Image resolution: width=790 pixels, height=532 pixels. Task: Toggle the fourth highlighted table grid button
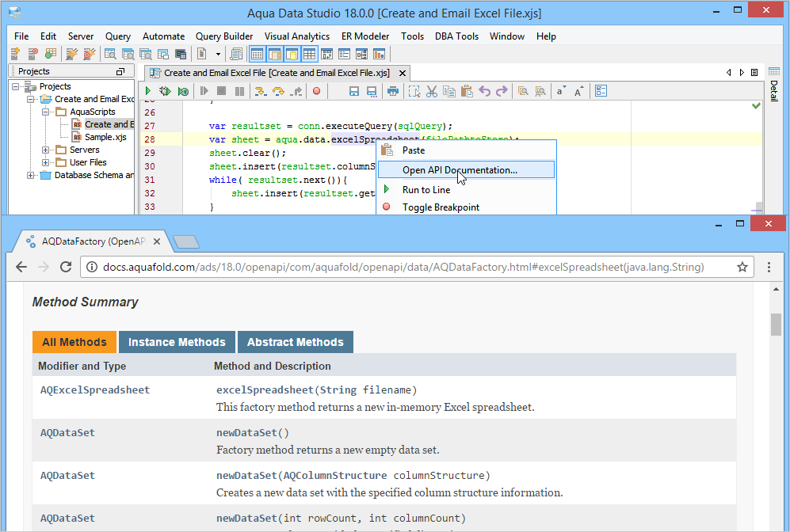pos(309,54)
